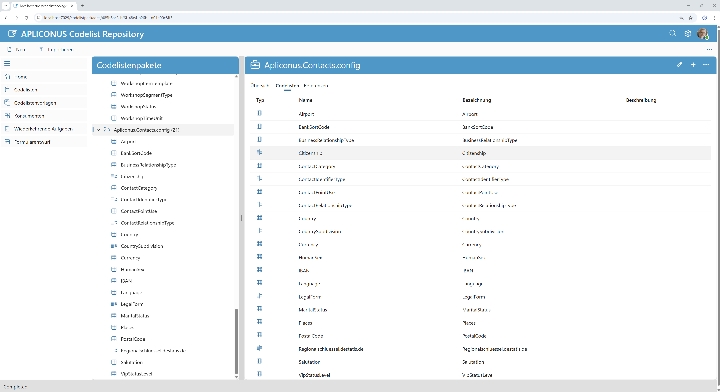Screen dimensions: 720x392
Task: Click the Codelistenvorlagen sidebar icon
Action: pyautogui.click(x=7, y=103)
